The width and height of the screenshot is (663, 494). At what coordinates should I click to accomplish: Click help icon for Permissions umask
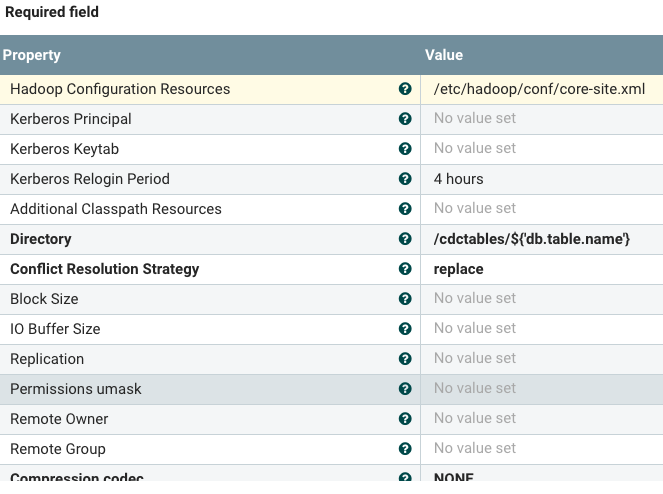point(405,389)
